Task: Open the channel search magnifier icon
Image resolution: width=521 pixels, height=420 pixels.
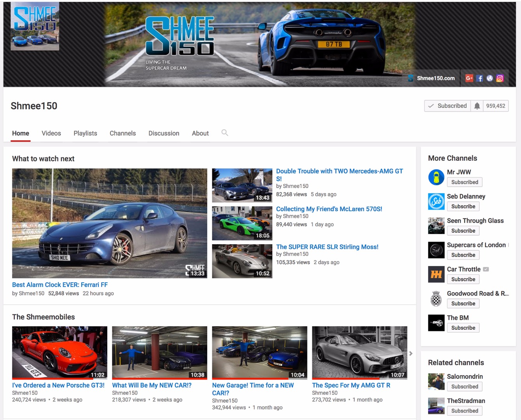Action: (224, 133)
